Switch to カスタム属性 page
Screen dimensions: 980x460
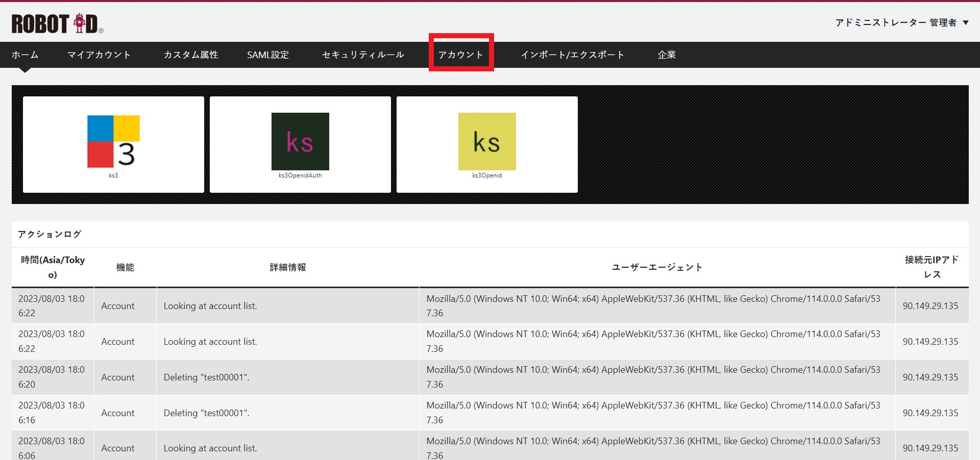pos(191,55)
